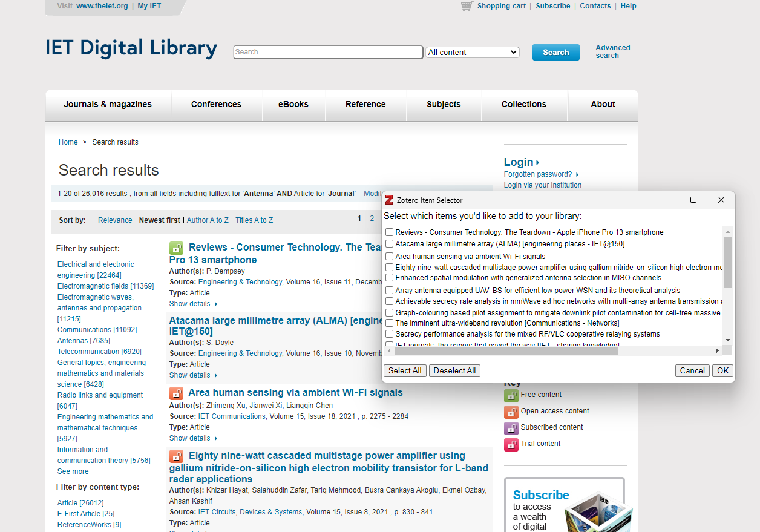Click Deselect All in Zotero dialog

(x=454, y=370)
